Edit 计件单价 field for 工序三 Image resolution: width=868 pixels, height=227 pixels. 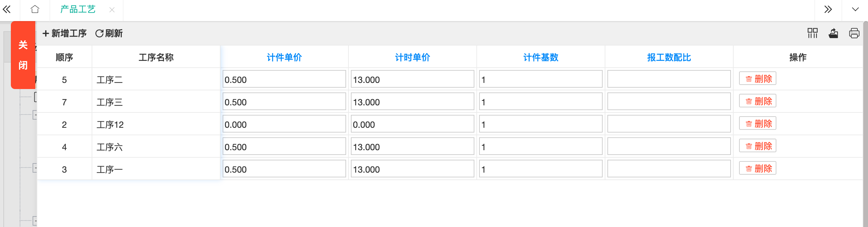[284, 102]
